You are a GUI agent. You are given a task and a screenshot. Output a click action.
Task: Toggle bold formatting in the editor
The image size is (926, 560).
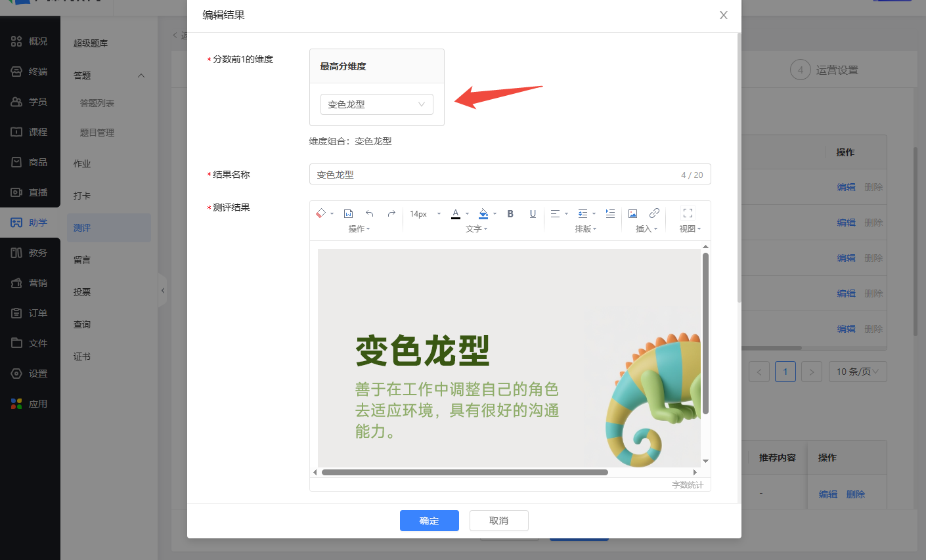510,213
